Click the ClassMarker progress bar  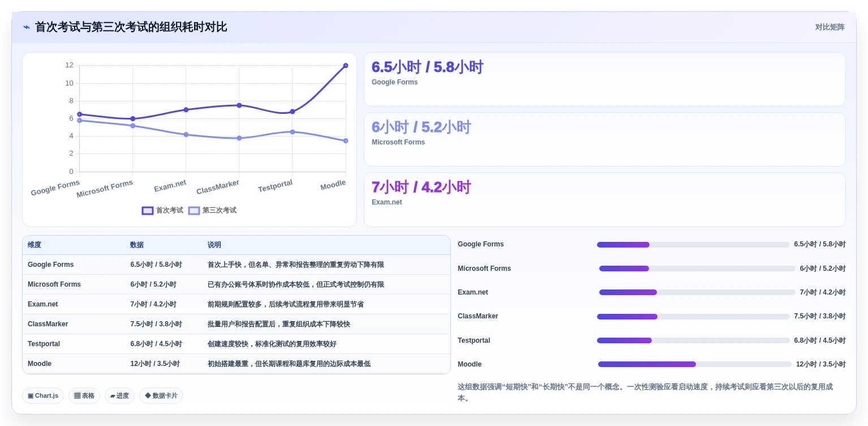693,316
